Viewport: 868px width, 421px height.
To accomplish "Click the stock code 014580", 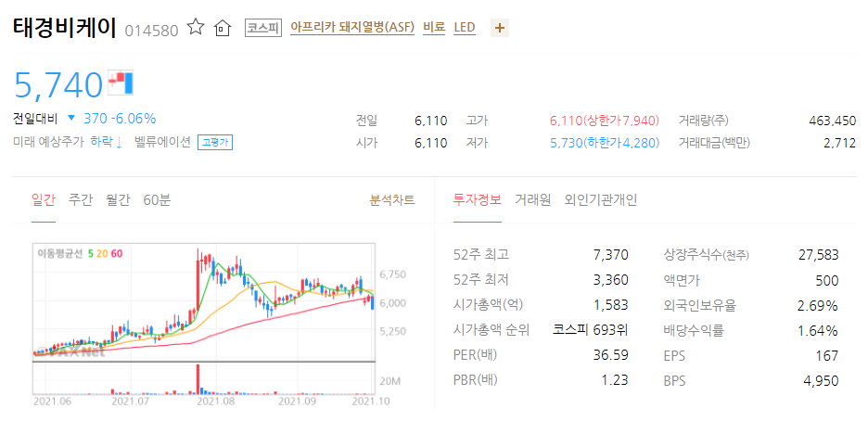I will [x=152, y=31].
